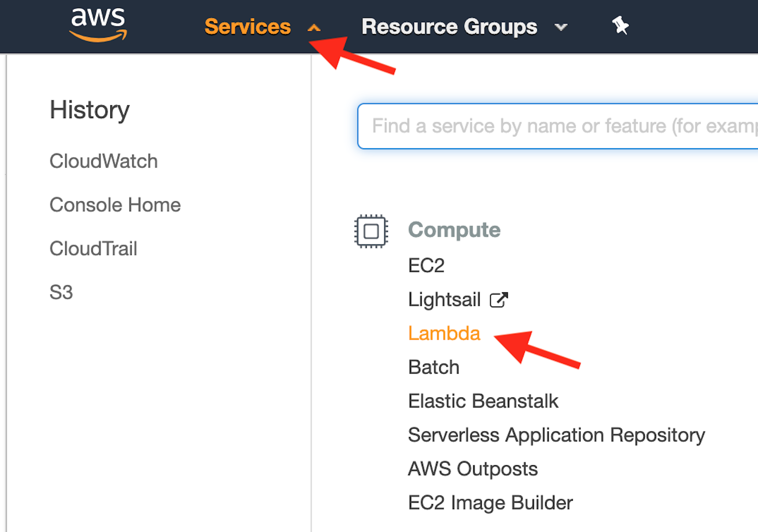Open the Batch service

pyautogui.click(x=433, y=367)
